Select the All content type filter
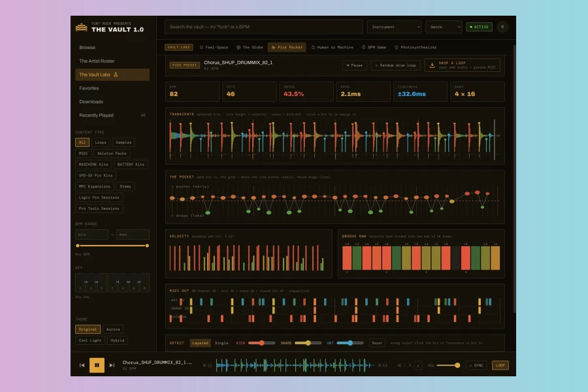This screenshot has height=392, width=588. click(82, 142)
